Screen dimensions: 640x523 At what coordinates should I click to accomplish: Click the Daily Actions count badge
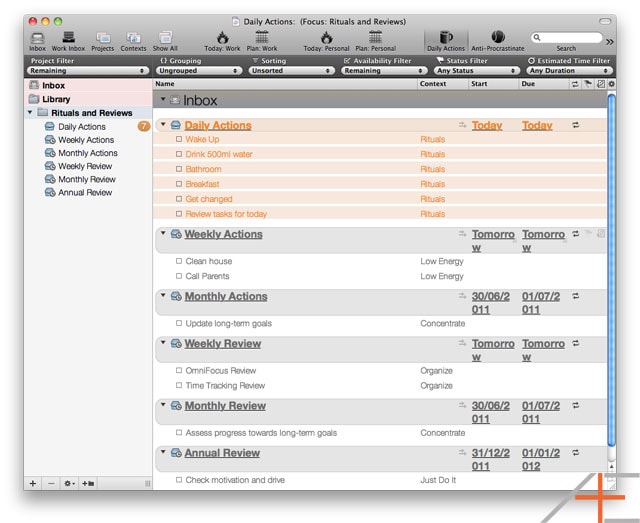click(144, 127)
